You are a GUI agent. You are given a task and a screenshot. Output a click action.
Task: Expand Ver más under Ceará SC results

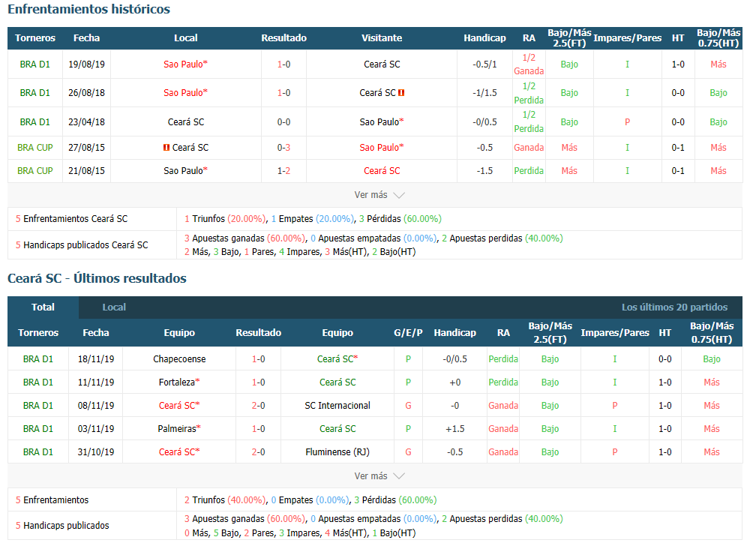point(379,475)
